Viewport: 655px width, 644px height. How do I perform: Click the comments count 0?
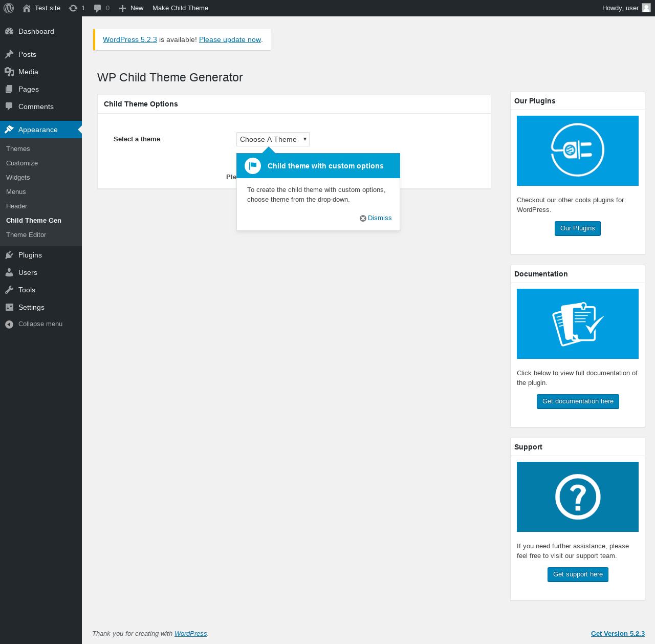[107, 8]
